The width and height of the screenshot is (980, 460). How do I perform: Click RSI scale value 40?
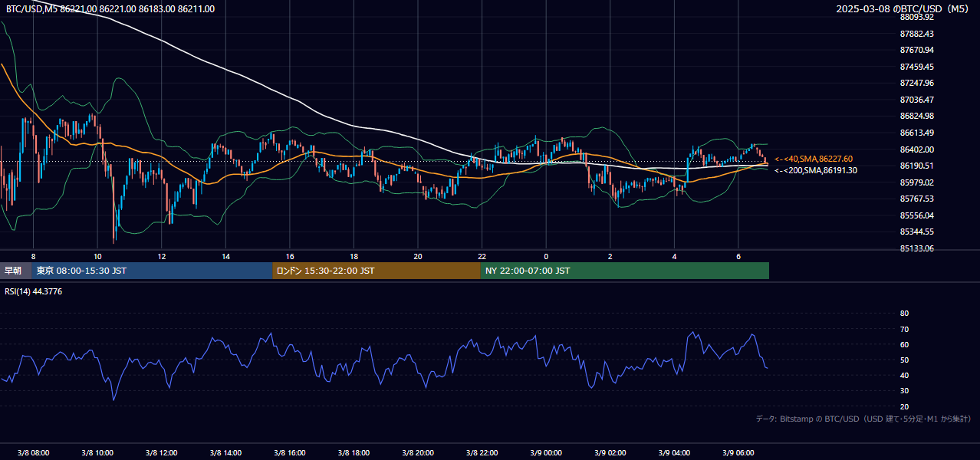pos(904,375)
